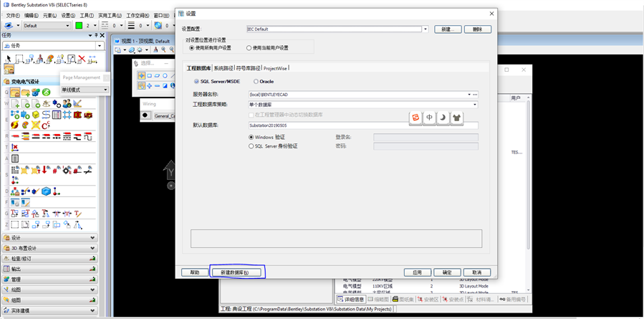This screenshot has width=644, height=319.
Task: Click the single red wire icon in row R
Action: 15,136
